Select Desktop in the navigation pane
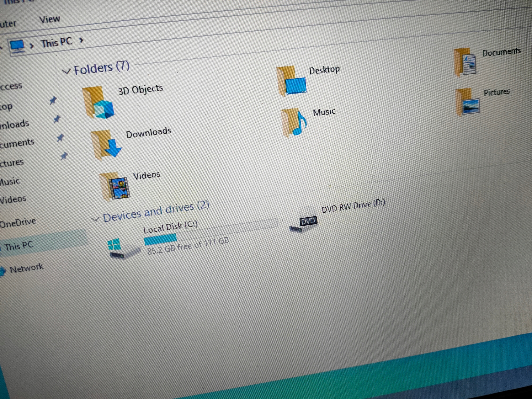532x399 pixels. (6, 107)
